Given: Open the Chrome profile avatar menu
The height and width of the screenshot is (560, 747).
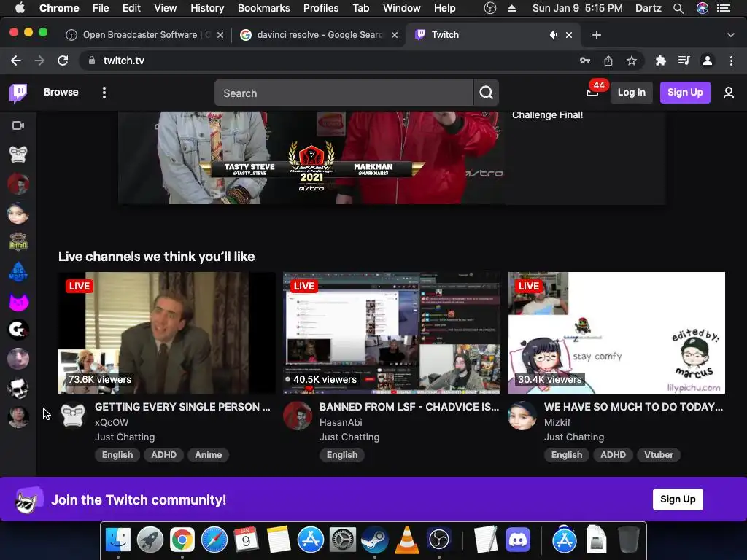Looking at the screenshot, I should [x=708, y=61].
